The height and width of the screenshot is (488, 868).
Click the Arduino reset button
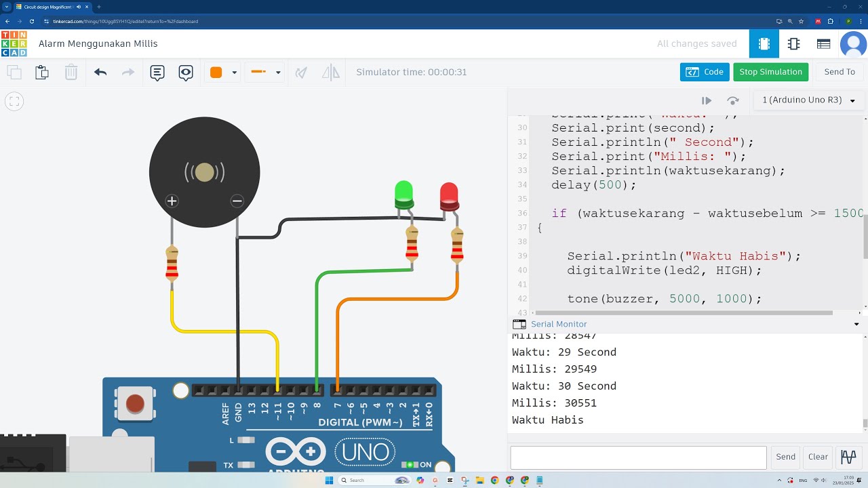pyautogui.click(x=135, y=404)
